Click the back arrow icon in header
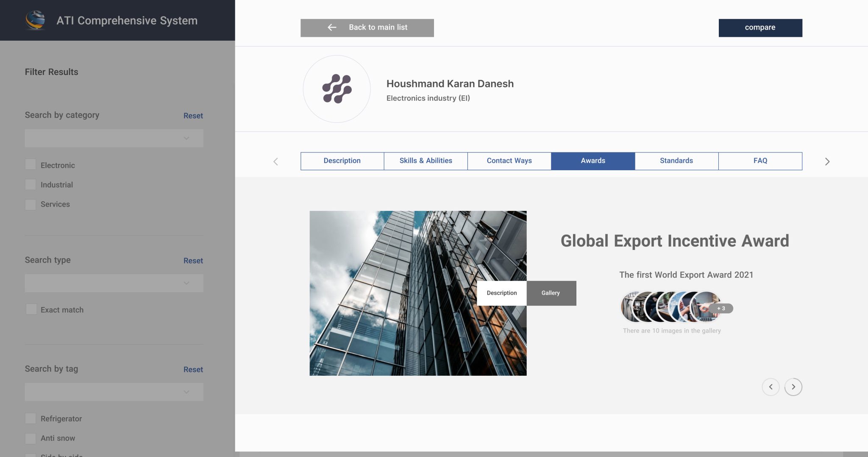The image size is (868, 457). pyautogui.click(x=332, y=28)
